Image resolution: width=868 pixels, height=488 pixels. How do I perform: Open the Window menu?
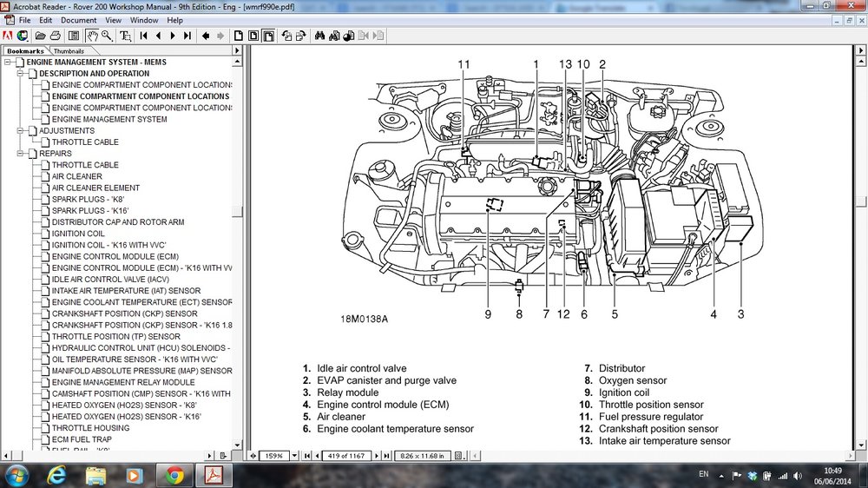tap(144, 20)
